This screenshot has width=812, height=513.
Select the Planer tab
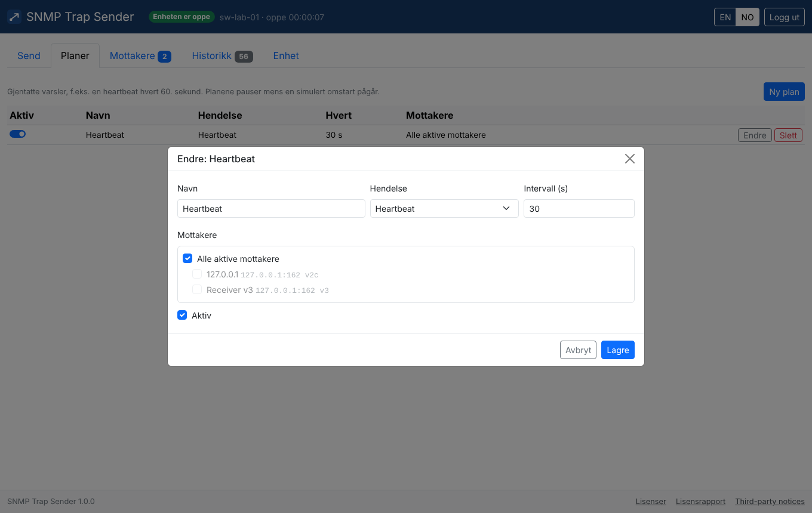pyautogui.click(x=75, y=55)
